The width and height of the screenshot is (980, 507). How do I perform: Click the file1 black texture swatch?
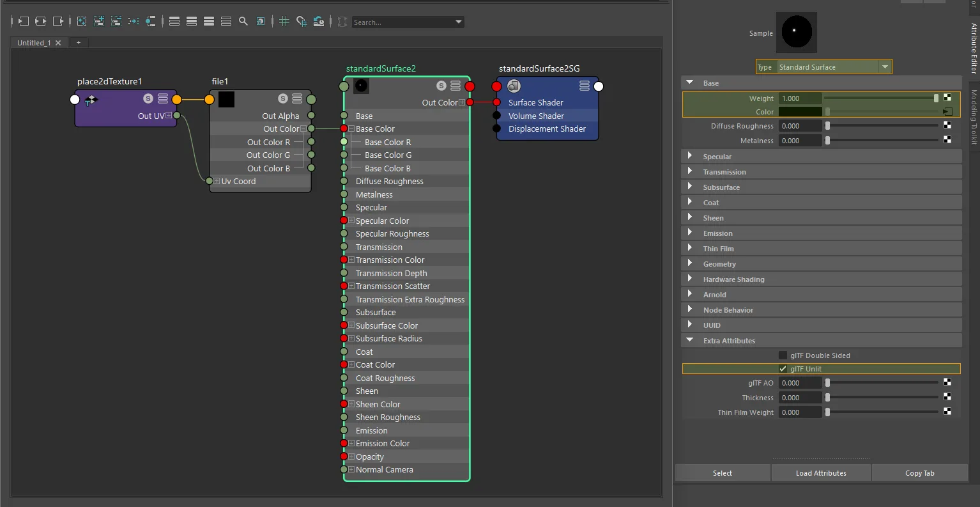pyautogui.click(x=226, y=99)
